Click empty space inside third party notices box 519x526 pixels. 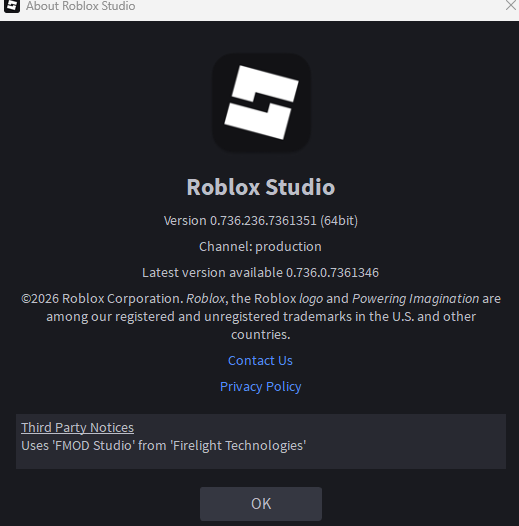[403, 446]
